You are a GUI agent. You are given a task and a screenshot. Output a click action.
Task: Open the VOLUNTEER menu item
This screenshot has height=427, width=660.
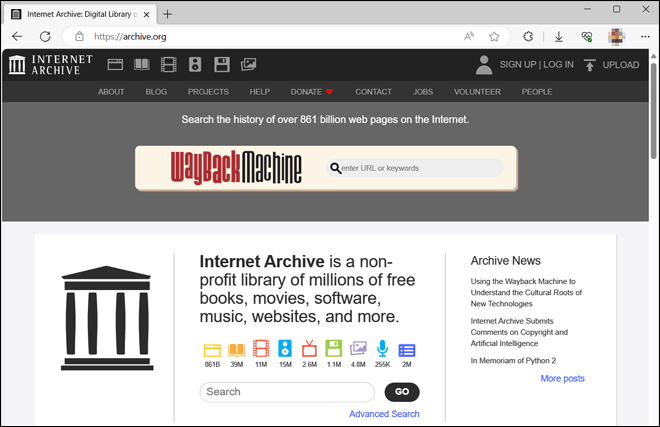pos(477,92)
